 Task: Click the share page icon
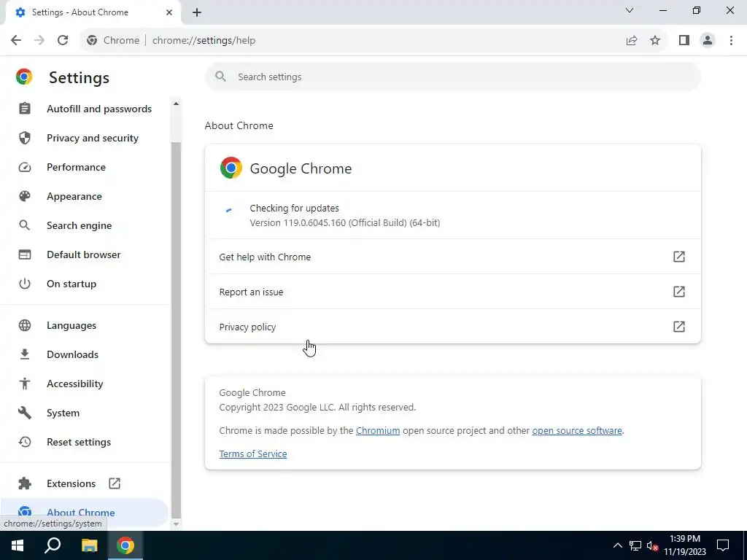click(632, 41)
